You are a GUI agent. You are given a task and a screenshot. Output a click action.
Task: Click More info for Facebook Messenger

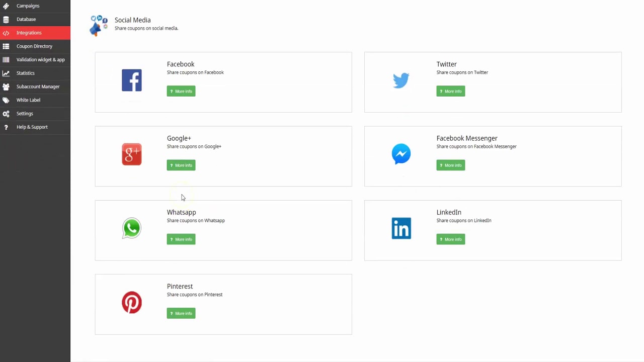[x=451, y=165]
